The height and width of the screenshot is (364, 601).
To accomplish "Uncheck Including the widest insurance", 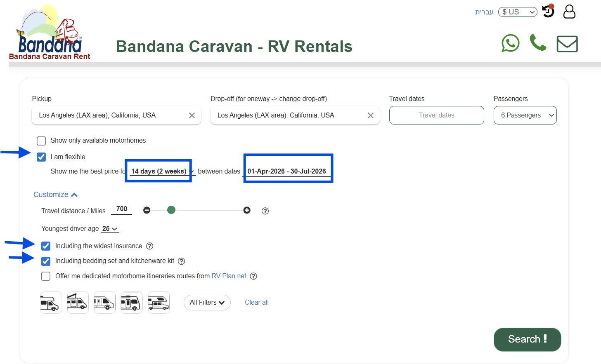I will [x=46, y=246].
